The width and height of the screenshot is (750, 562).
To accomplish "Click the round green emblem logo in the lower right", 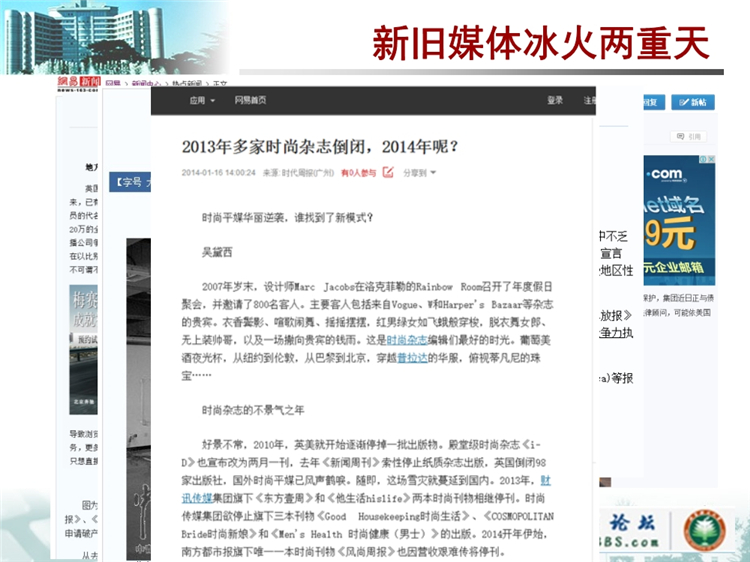I will (x=705, y=530).
